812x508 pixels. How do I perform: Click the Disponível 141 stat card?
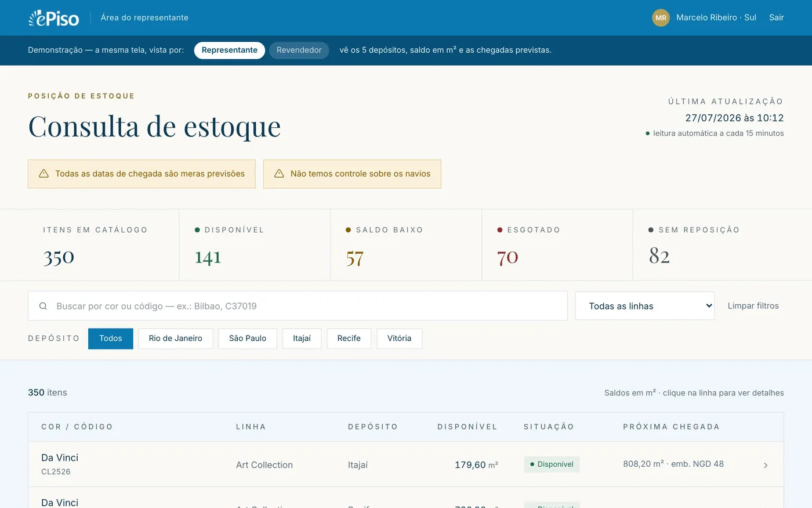click(x=255, y=245)
